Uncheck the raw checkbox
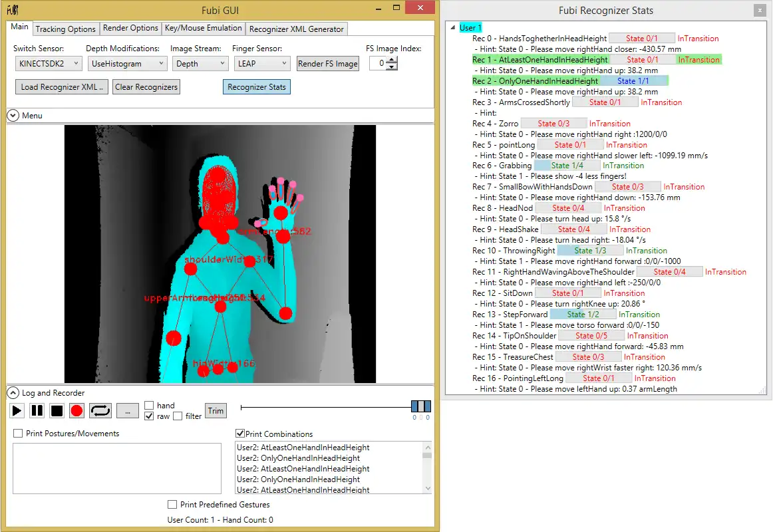 (x=149, y=416)
